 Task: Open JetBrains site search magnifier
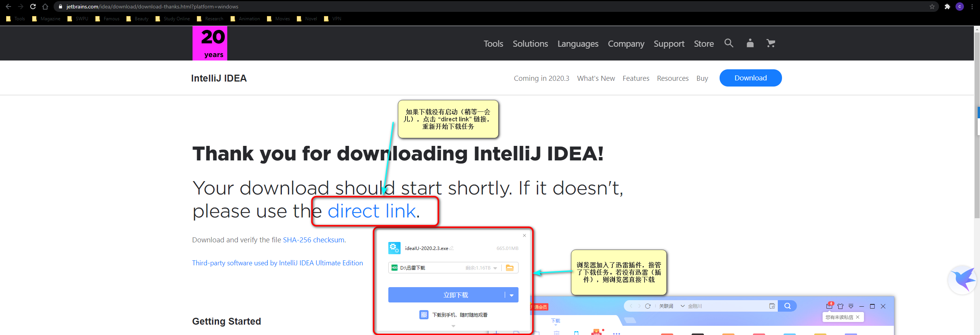pos(729,43)
